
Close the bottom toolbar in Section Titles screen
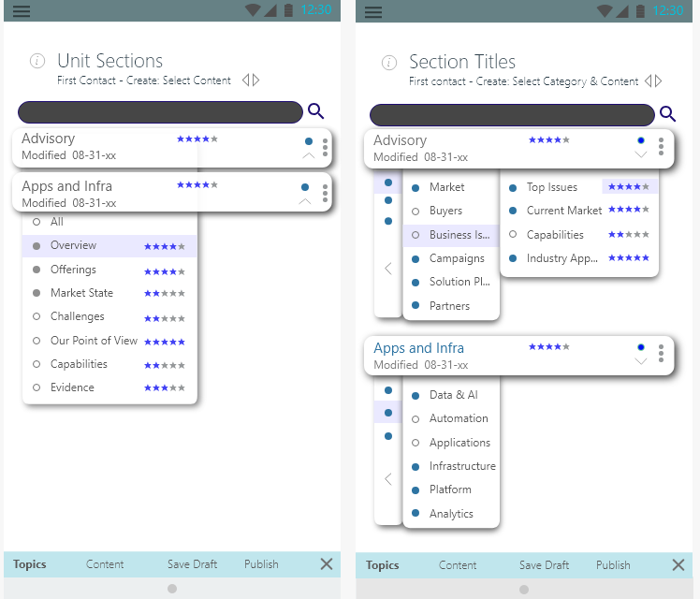click(x=678, y=564)
